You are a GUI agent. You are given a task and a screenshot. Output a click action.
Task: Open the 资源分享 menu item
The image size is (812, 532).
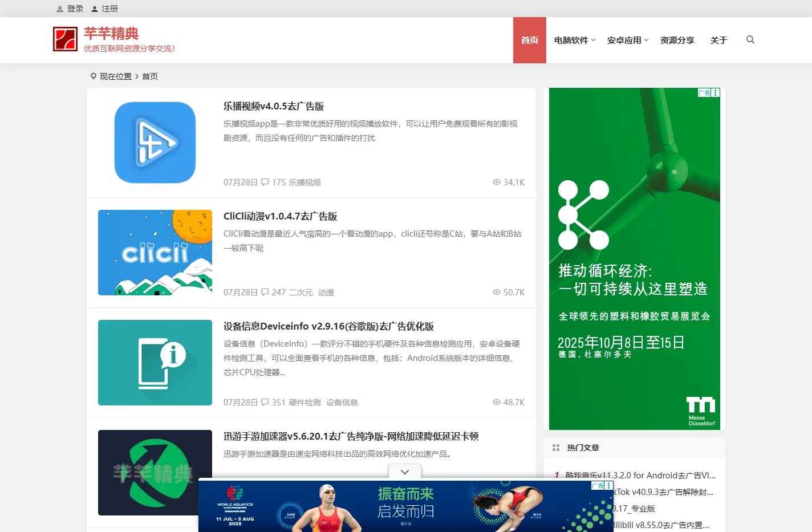coord(677,40)
